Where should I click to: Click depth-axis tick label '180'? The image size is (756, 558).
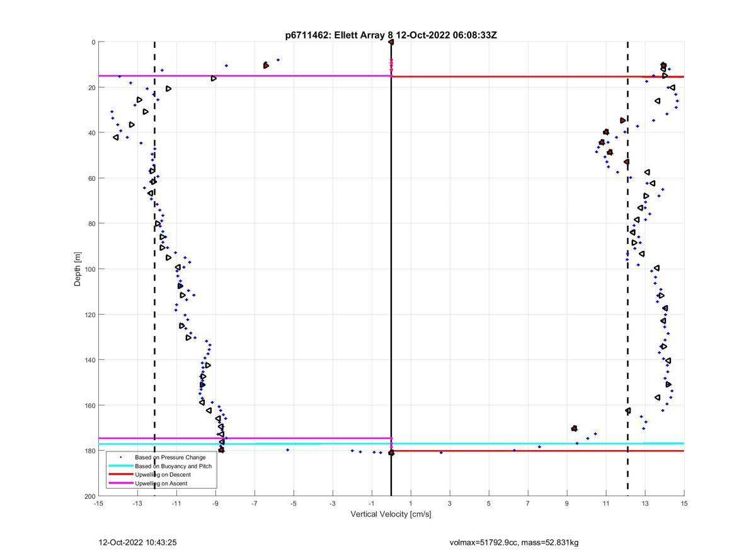pyautogui.click(x=89, y=451)
